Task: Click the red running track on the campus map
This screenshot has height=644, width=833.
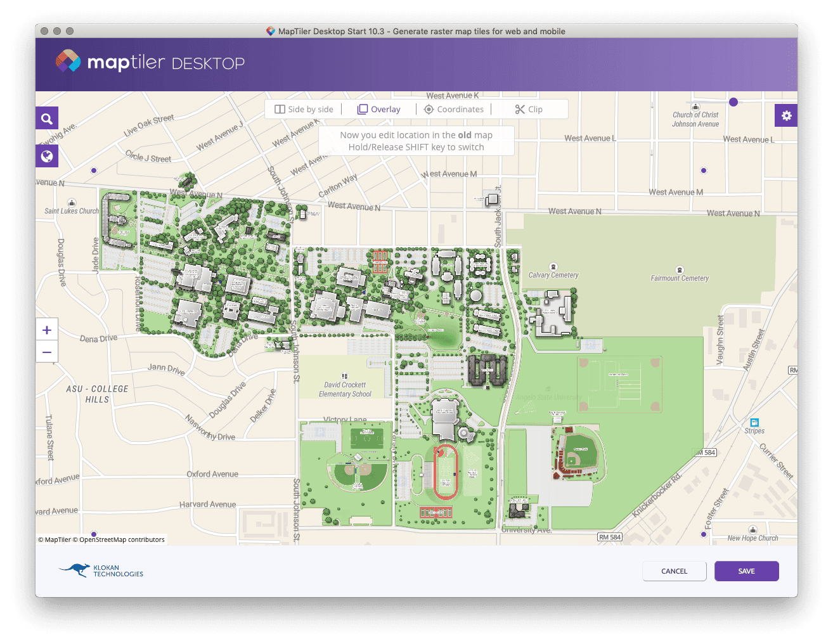Action: pyautogui.click(x=446, y=471)
